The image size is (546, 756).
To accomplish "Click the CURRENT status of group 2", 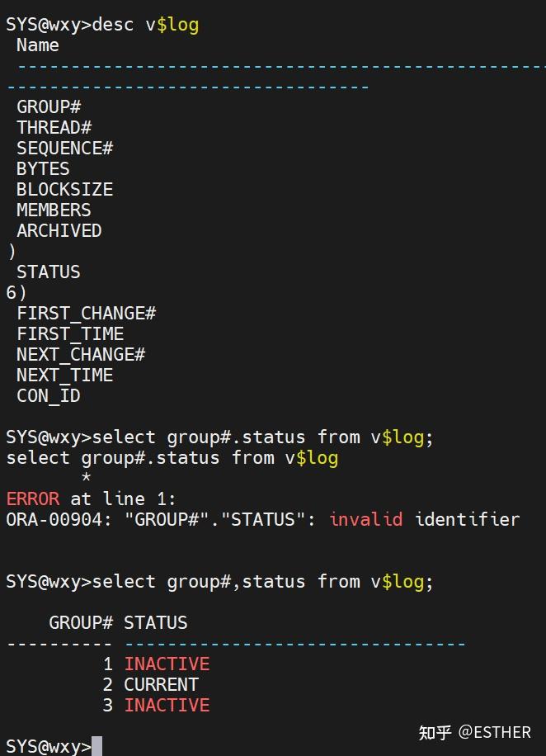I will click(x=161, y=684).
